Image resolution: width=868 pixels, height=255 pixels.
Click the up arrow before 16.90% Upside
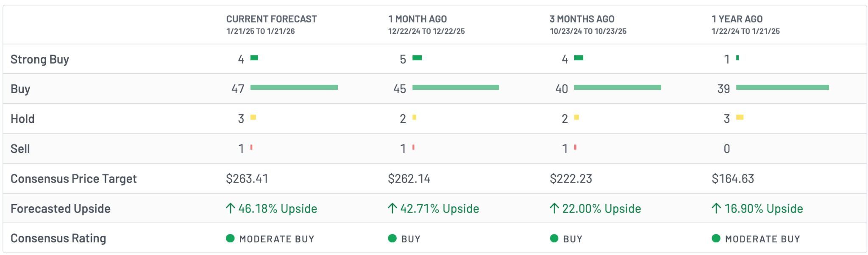[x=716, y=208]
